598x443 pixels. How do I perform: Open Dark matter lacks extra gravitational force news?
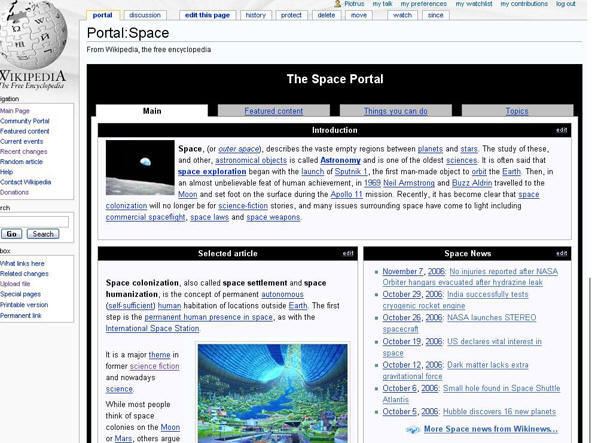[x=487, y=365]
